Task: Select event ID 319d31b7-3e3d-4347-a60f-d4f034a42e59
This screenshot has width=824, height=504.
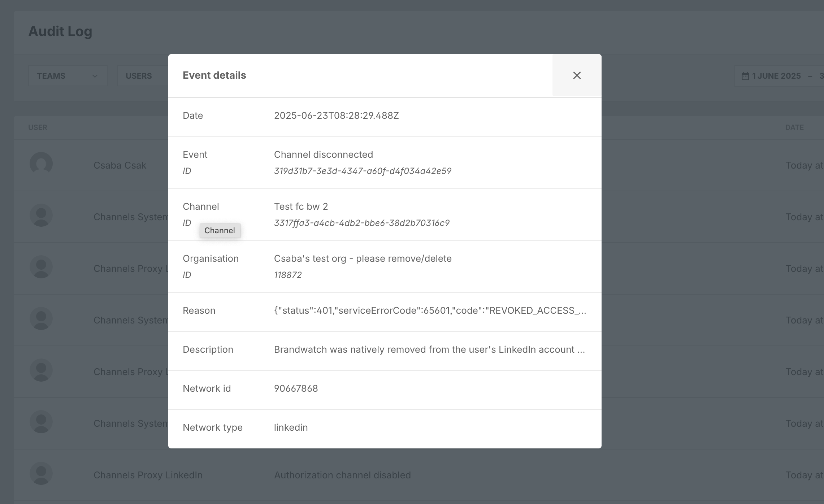Action: coord(363,171)
